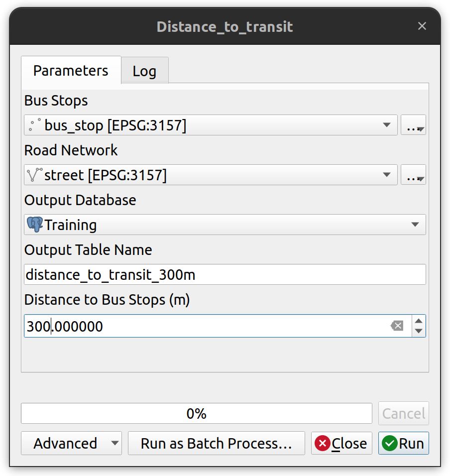This screenshot has height=476, width=450.
Task: Clear the distance value with the backspace icon
Action: [397, 326]
